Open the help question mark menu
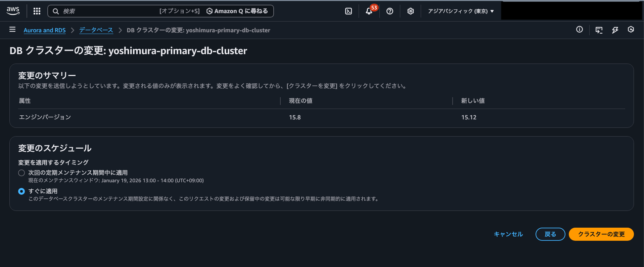 tap(389, 11)
